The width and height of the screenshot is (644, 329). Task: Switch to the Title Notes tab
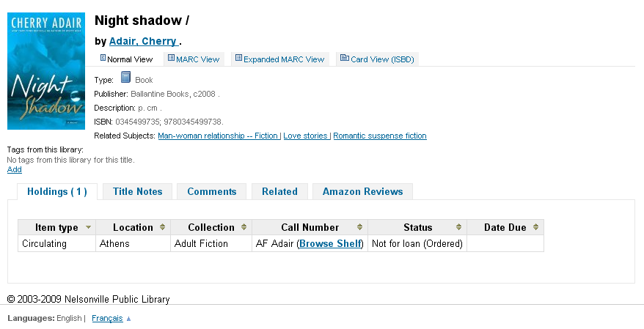[137, 191]
